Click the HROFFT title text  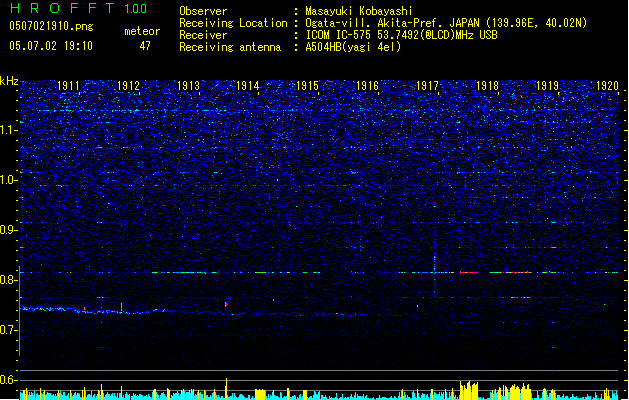click(60, 9)
